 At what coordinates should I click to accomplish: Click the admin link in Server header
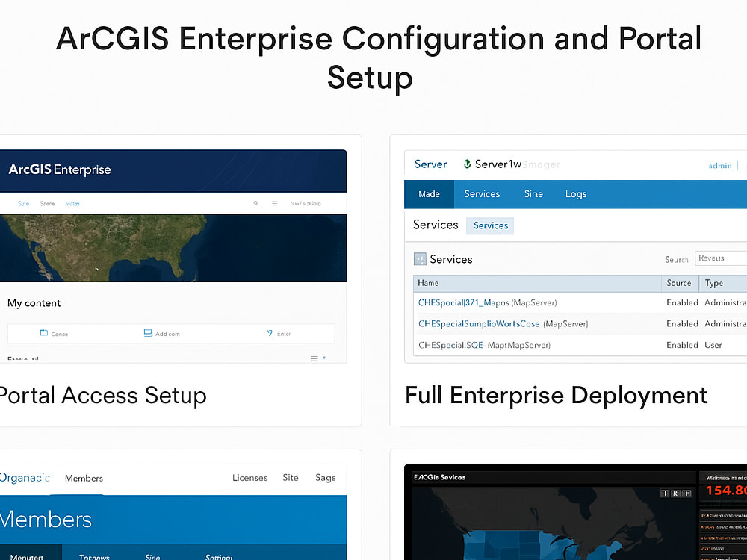720,166
